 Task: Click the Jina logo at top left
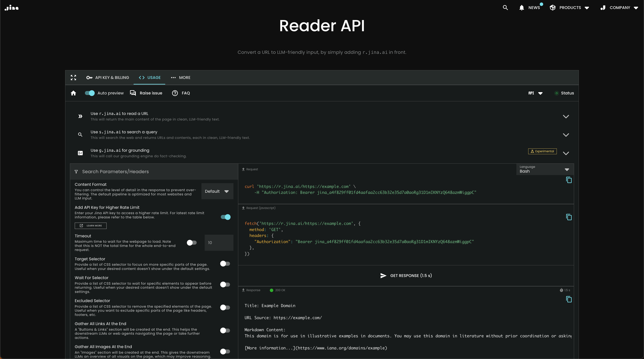click(11, 8)
